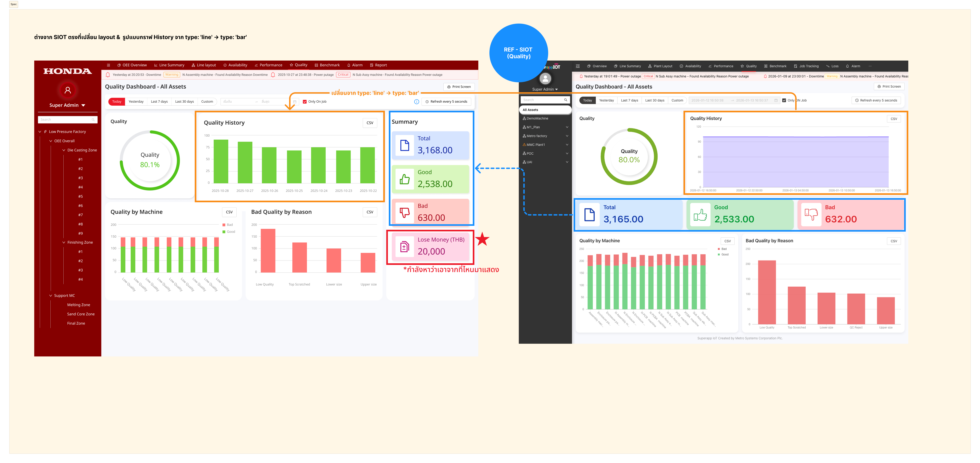Click the Bad legend swatch in Quality by Machine
980x463 pixels.
tap(224, 225)
